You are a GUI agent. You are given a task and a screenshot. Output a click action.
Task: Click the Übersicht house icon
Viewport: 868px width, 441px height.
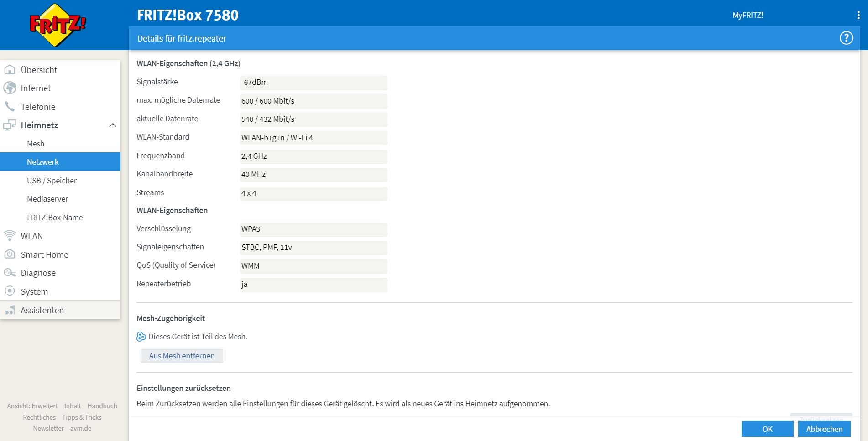pos(10,70)
